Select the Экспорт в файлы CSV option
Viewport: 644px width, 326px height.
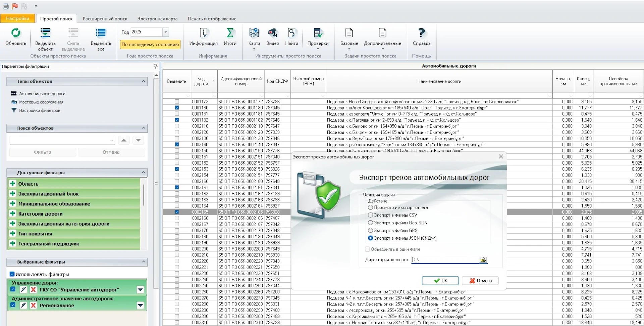click(371, 215)
